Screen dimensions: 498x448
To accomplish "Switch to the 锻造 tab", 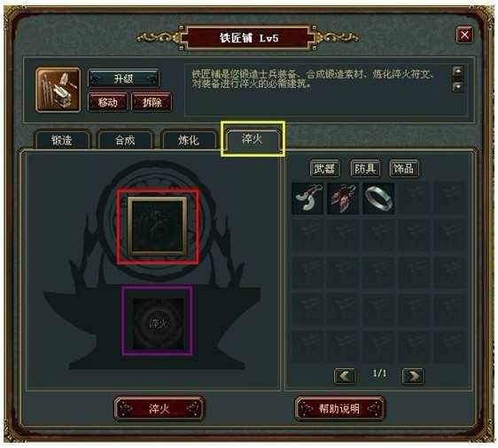I will click(x=62, y=140).
